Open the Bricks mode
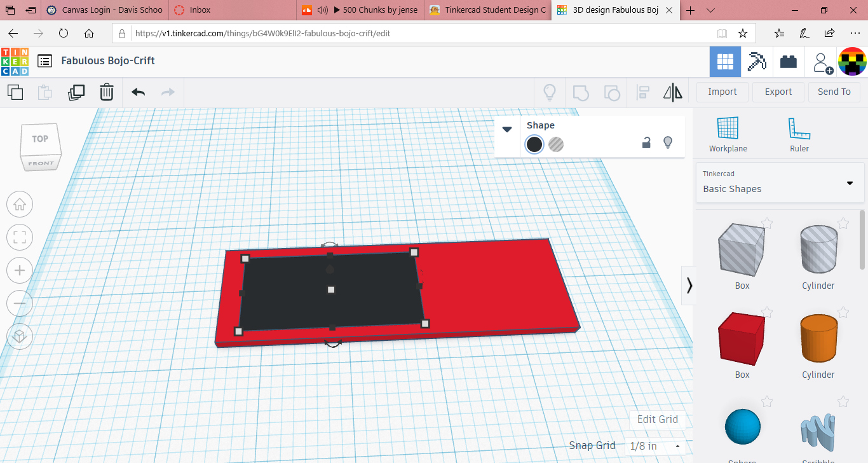This screenshot has width=868, height=463. coord(789,62)
